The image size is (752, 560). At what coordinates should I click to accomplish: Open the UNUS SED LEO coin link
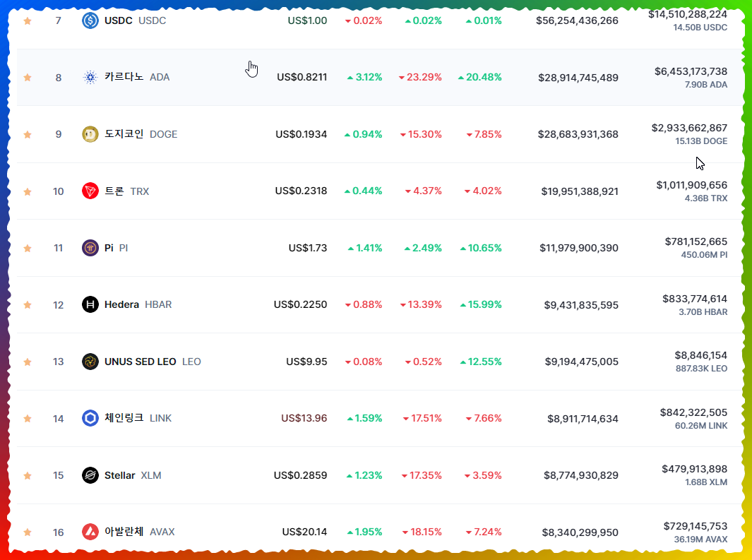153,362
